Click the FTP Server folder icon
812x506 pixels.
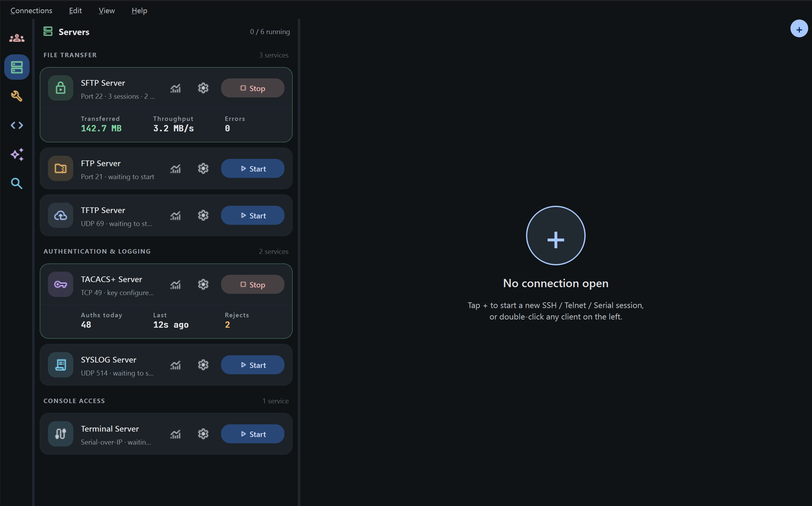point(60,168)
